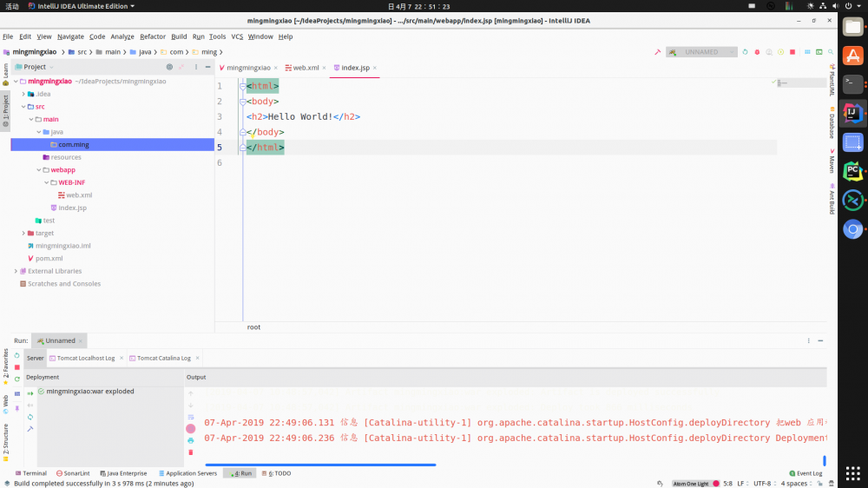Viewport: 868px width, 488px height.
Task: Clear output with the trash icon
Action: pos(191,452)
